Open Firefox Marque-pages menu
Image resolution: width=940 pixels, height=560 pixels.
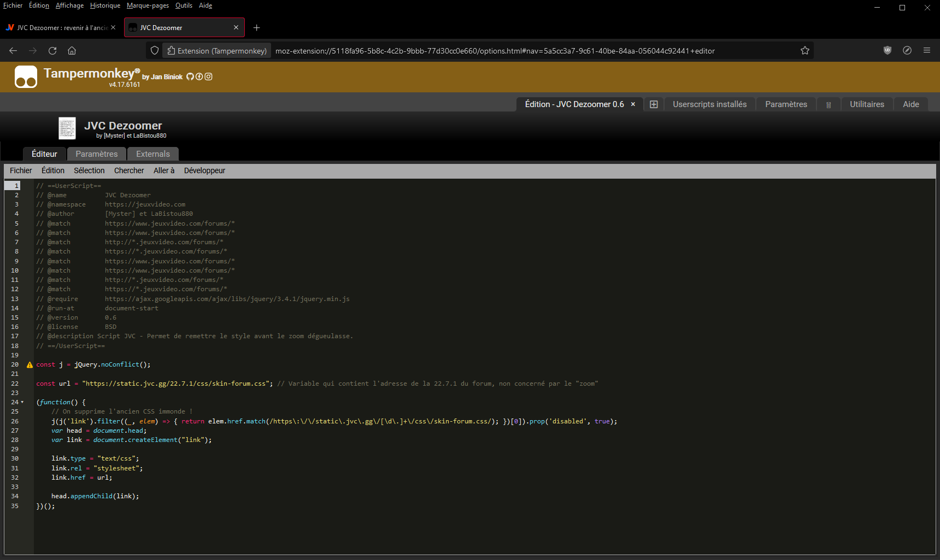click(x=148, y=5)
